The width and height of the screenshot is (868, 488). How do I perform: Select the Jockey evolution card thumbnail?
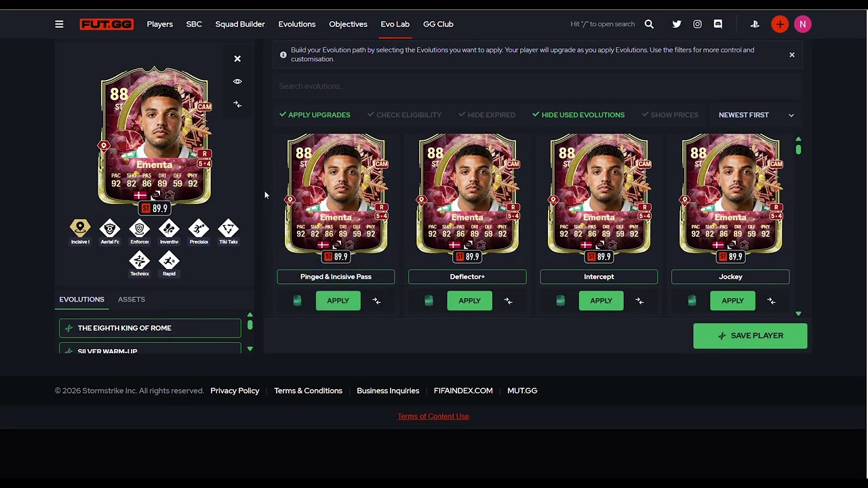pyautogui.click(x=730, y=198)
